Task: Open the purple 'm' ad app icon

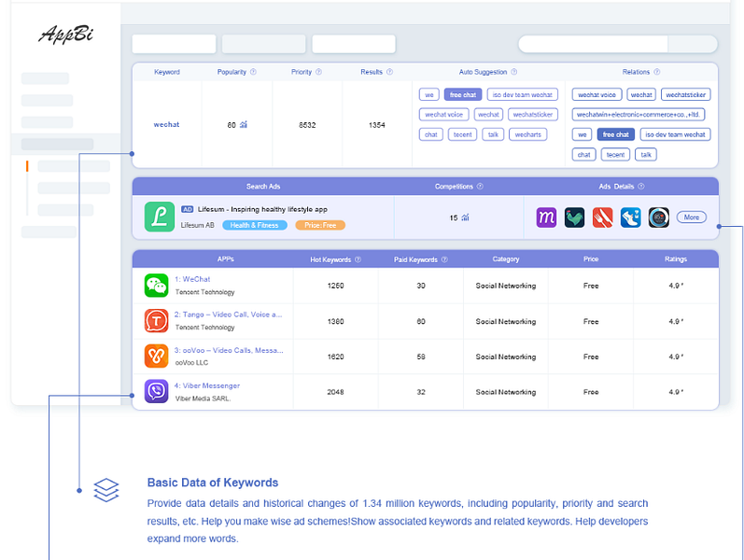Action: (546, 217)
